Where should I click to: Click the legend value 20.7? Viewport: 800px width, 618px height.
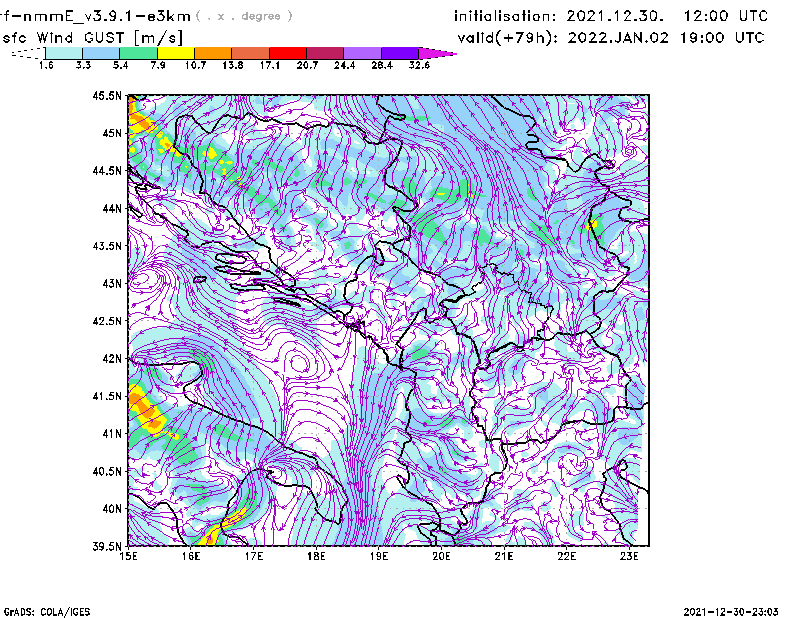coord(307,65)
